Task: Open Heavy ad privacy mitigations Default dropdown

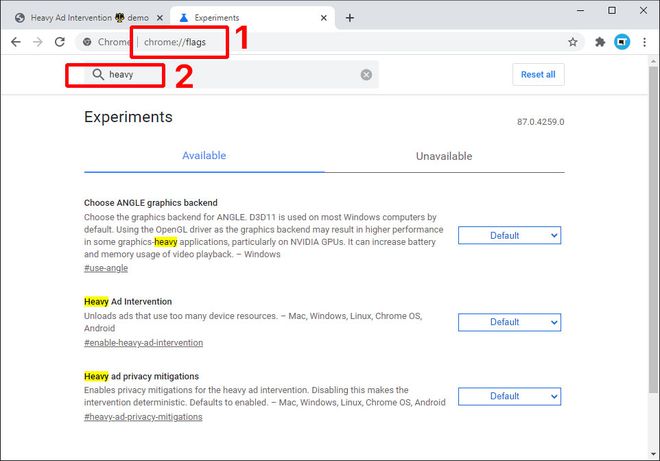Action: pyautogui.click(x=509, y=396)
